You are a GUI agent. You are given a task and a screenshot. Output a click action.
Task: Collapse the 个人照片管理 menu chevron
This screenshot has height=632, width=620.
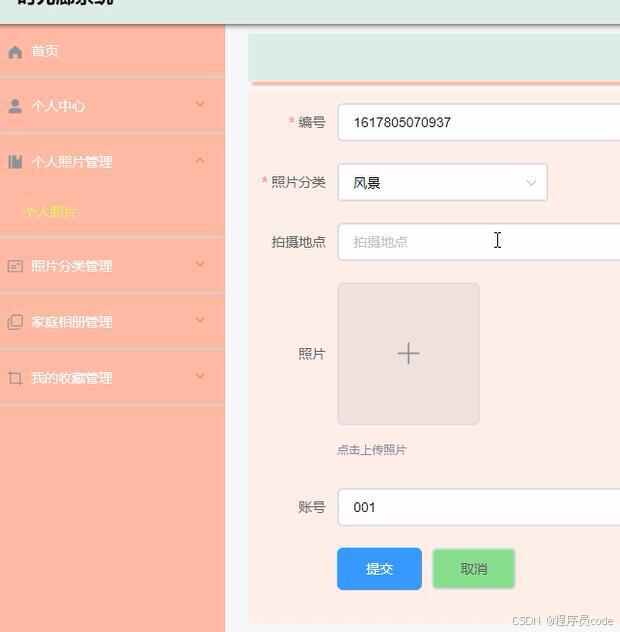[200, 161]
